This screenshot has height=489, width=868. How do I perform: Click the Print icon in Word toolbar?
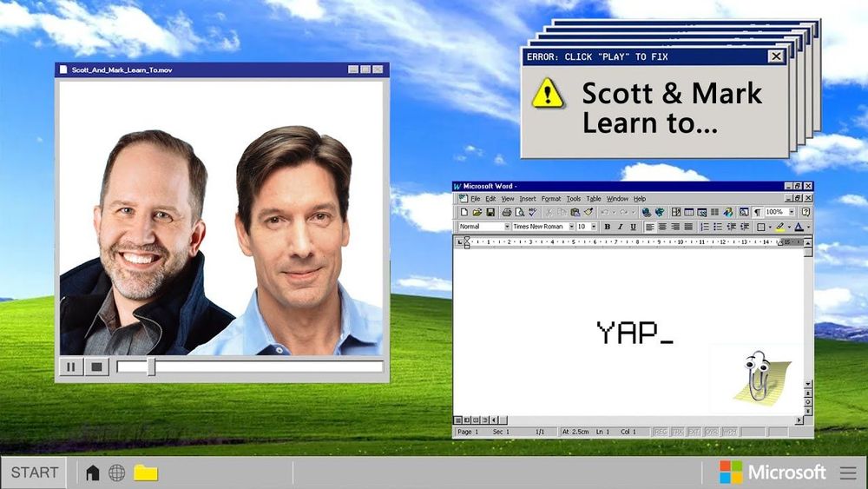[507, 212]
